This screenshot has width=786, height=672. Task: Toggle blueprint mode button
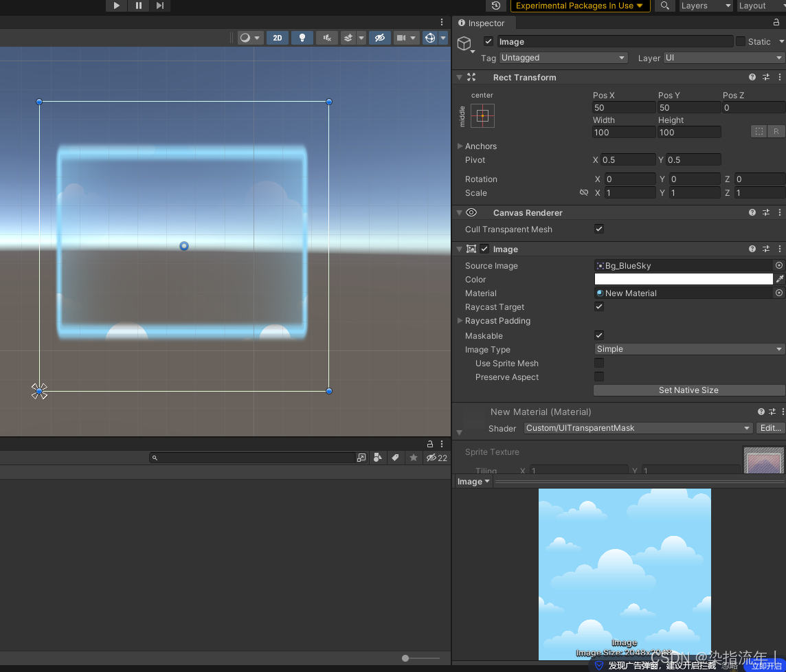point(759,131)
